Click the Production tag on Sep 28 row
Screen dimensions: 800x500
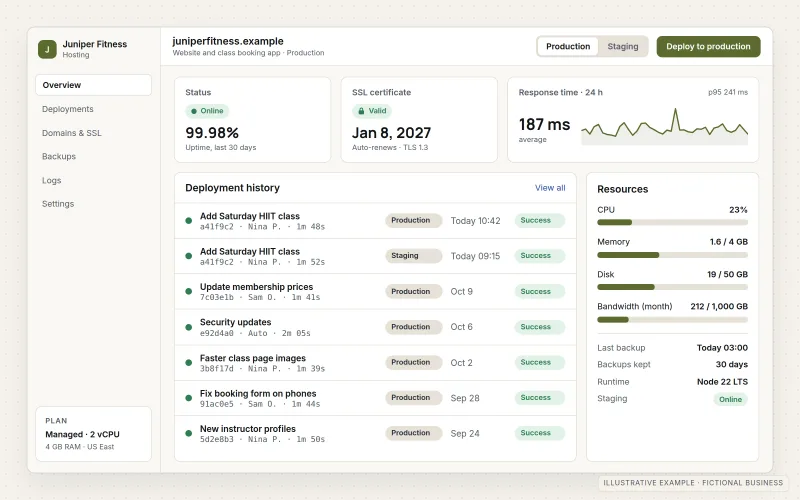(413, 397)
